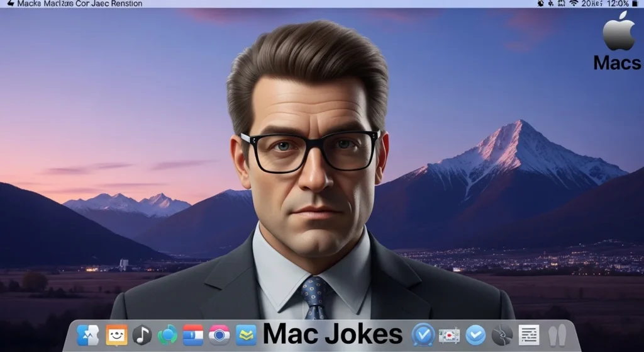This screenshot has height=352, width=644.
Task: Open the circuit board dock icon with red dot
Action: 449,336
